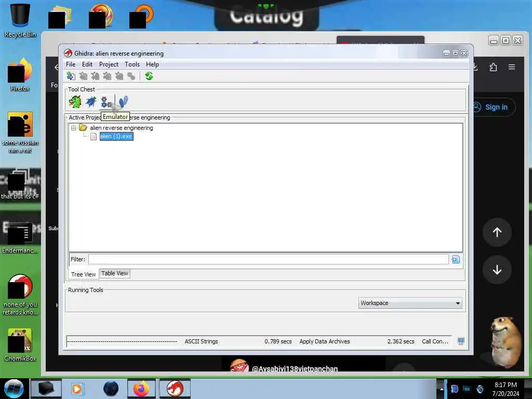
Task: Click the 0.789 secs status entry
Action: (x=278, y=341)
